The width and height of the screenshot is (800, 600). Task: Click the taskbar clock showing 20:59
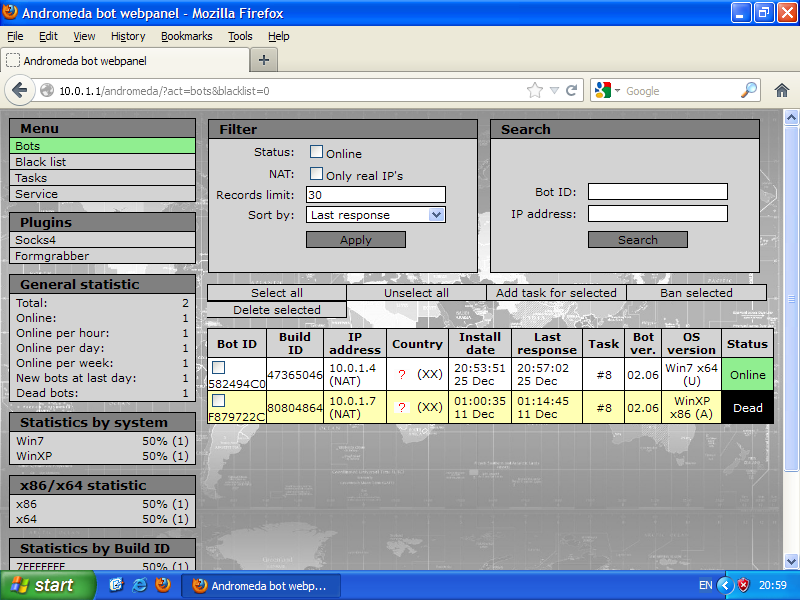pos(772,585)
